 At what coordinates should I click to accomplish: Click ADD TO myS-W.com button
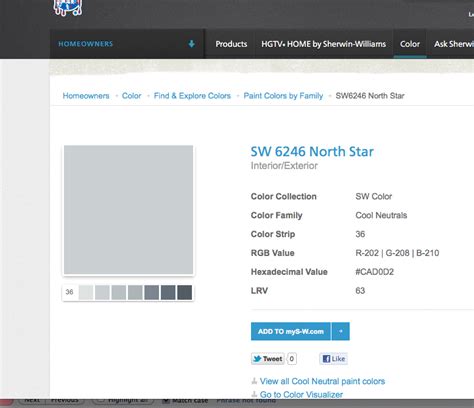pyautogui.click(x=291, y=331)
